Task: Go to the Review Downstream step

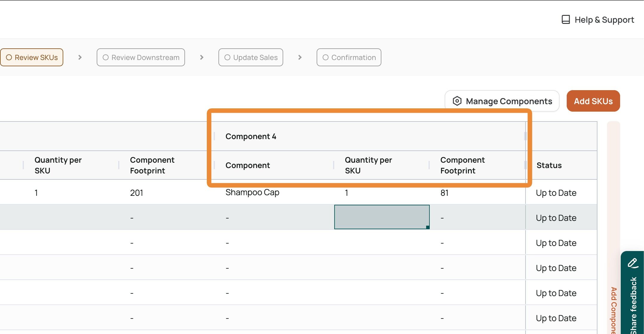Action: pyautogui.click(x=141, y=57)
